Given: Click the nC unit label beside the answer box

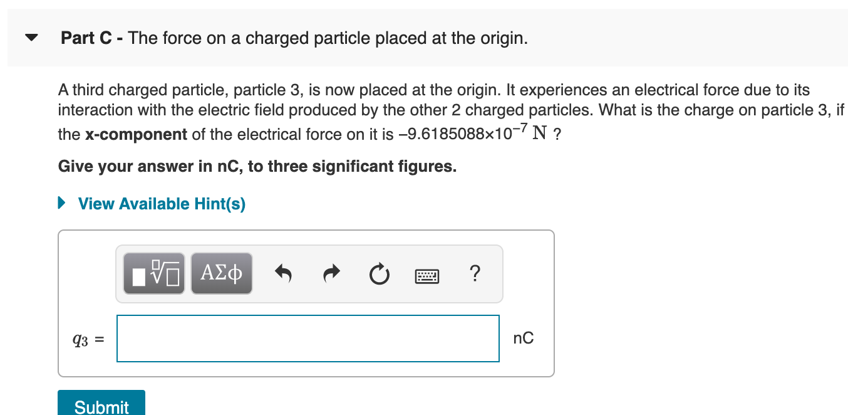Looking at the screenshot, I should point(524,338).
